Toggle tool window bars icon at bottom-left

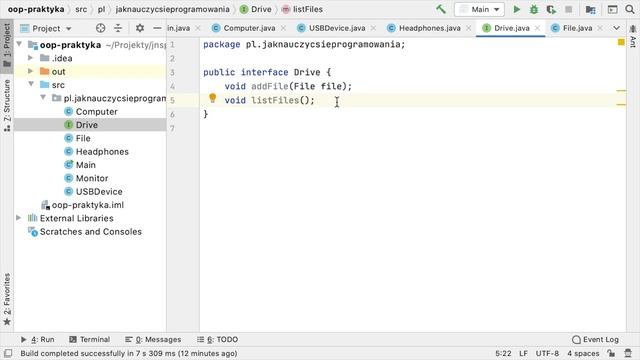pos(8,353)
